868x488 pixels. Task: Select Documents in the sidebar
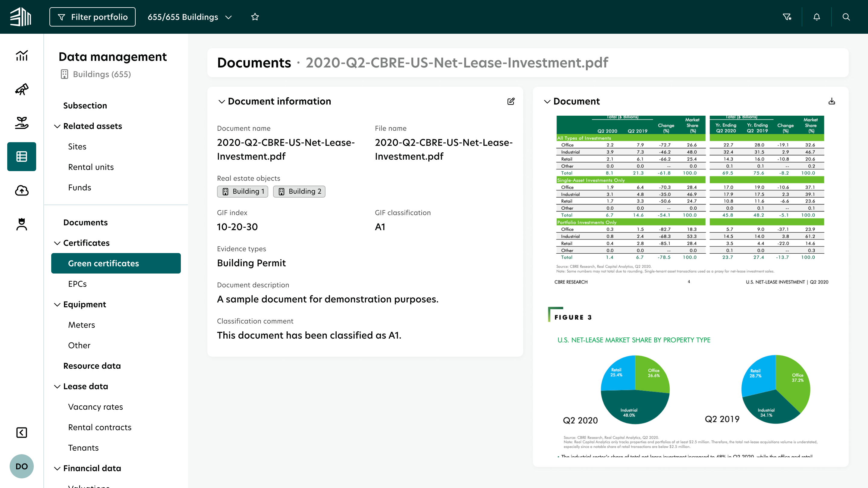click(x=86, y=223)
